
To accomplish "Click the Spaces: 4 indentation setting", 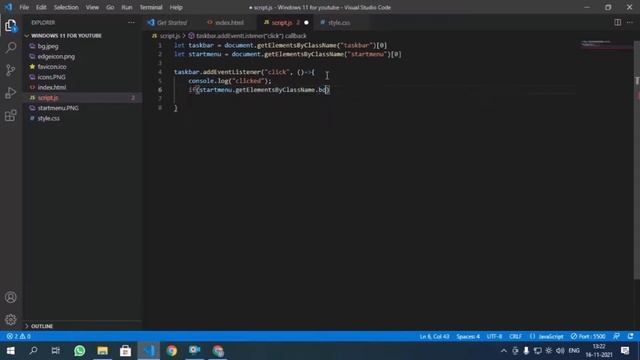I will [x=468, y=336].
